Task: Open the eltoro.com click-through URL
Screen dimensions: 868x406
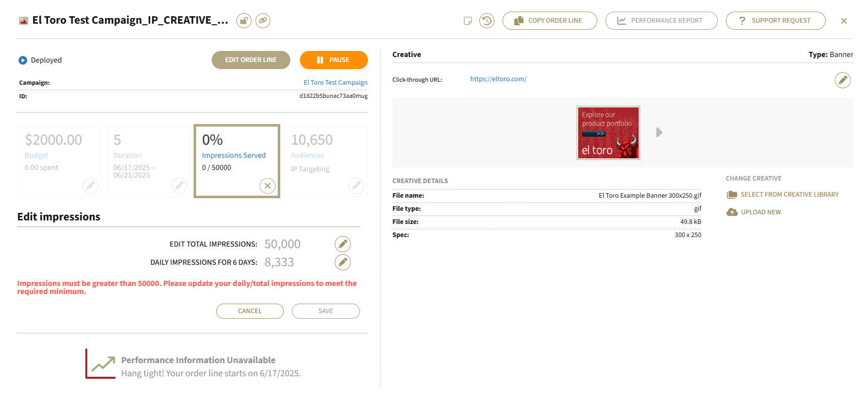Action: 498,79
